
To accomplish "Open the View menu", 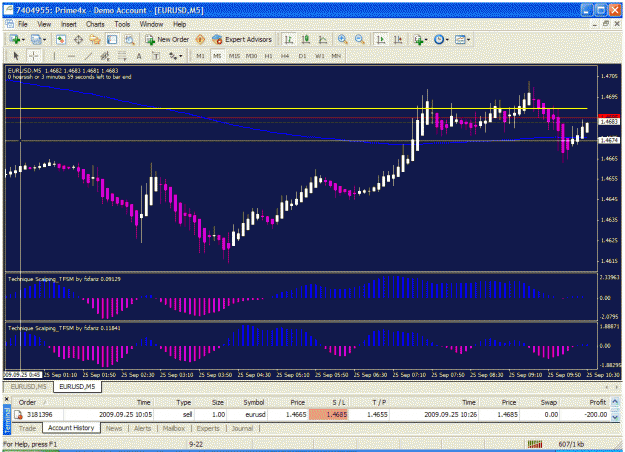I will tap(44, 24).
